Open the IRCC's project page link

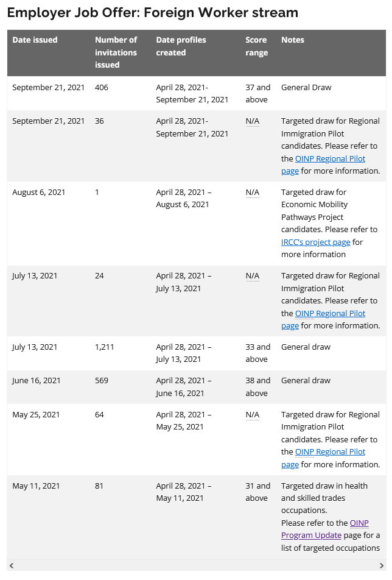(x=315, y=242)
